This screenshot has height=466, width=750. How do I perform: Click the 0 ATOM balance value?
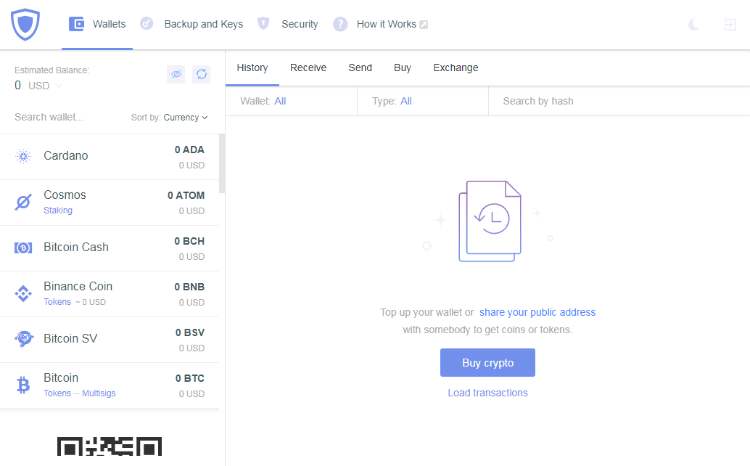186,195
